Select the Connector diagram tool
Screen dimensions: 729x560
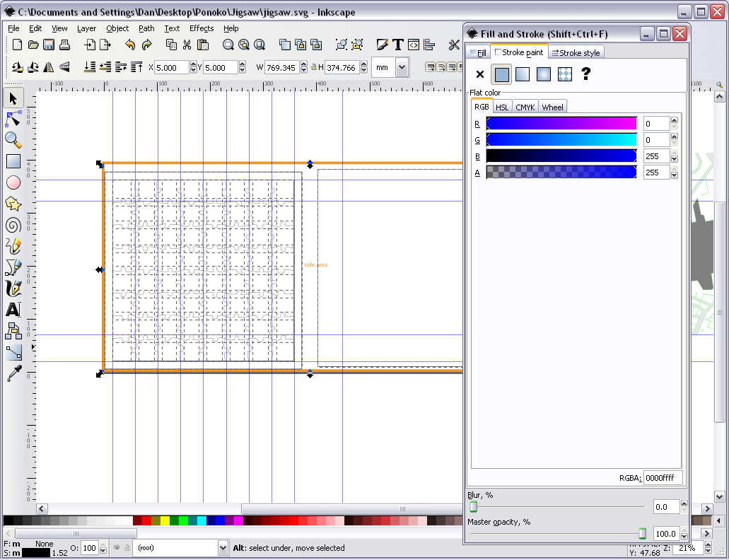coord(13,331)
